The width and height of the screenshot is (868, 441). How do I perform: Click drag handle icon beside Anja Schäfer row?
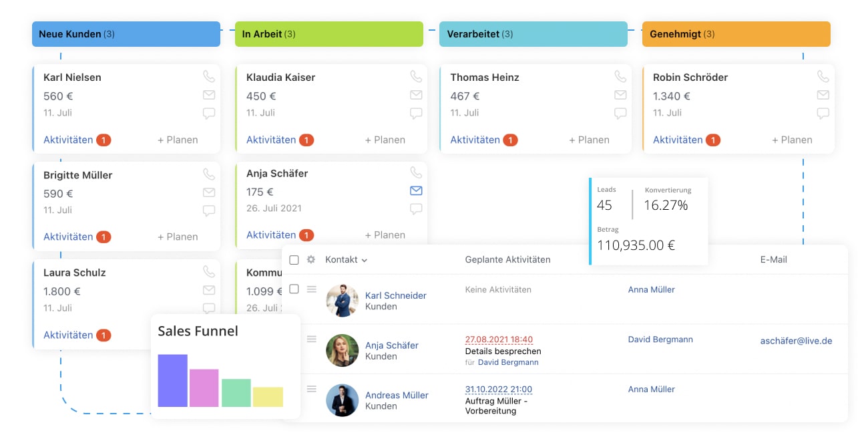311,339
